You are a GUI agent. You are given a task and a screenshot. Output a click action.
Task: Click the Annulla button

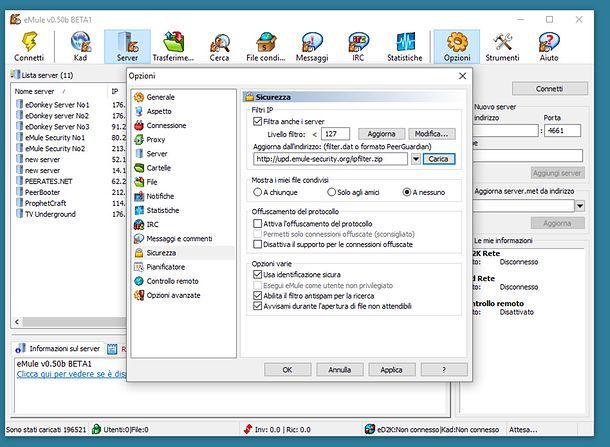340,370
